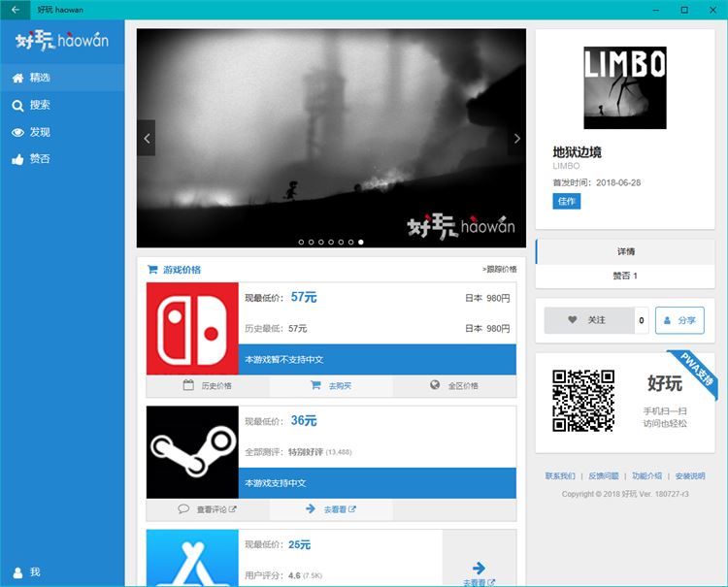Select the third carousel dot indicator

pyautogui.click(x=321, y=242)
